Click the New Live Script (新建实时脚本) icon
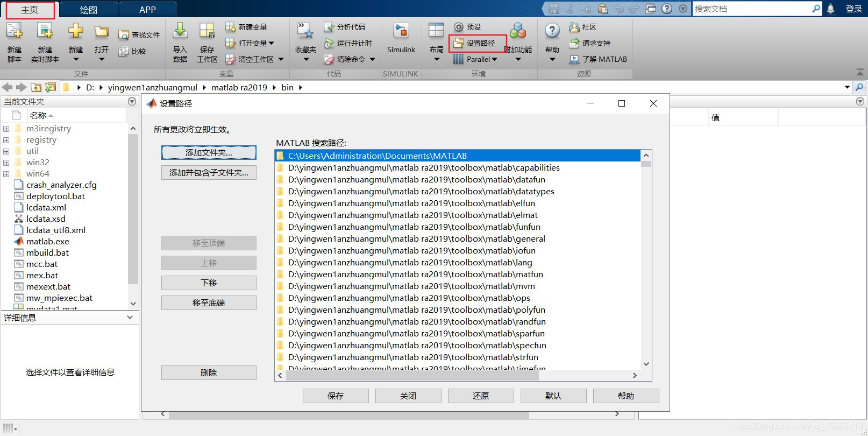This screenshot has height=436, width=868. tap(45, 31)
